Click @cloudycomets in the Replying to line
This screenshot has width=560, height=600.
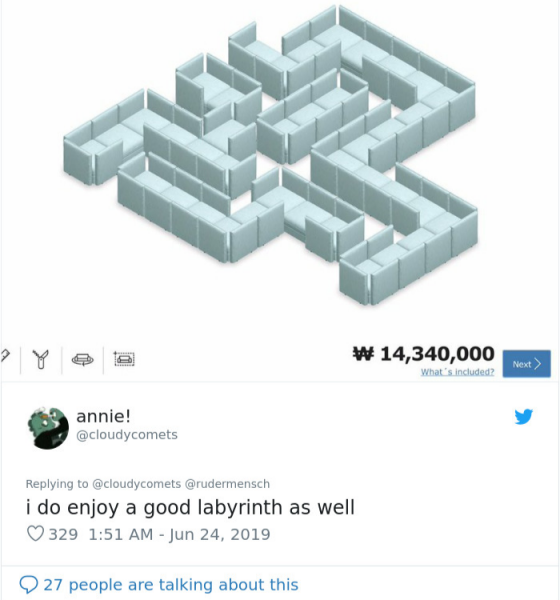(x=137, y=484)
